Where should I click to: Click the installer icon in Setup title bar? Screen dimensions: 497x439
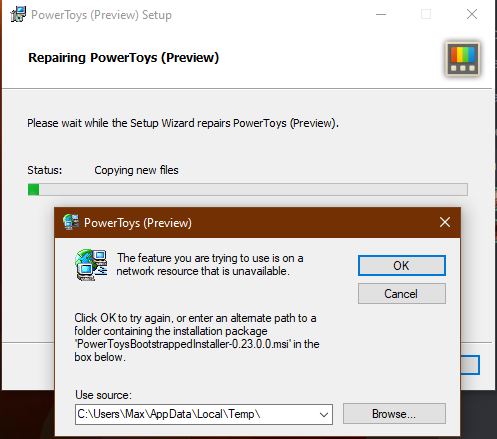pos(18,14)
